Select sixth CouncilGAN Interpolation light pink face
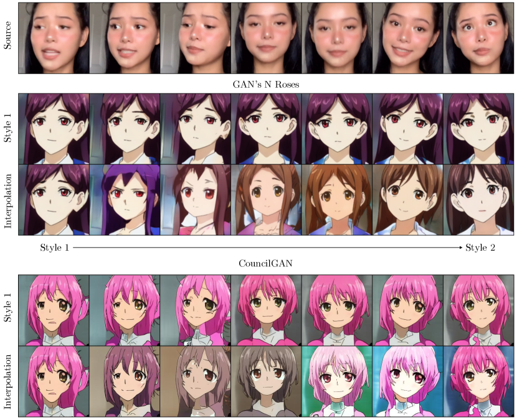The height and width of the screenshot is (420, 517). (407, 381)
